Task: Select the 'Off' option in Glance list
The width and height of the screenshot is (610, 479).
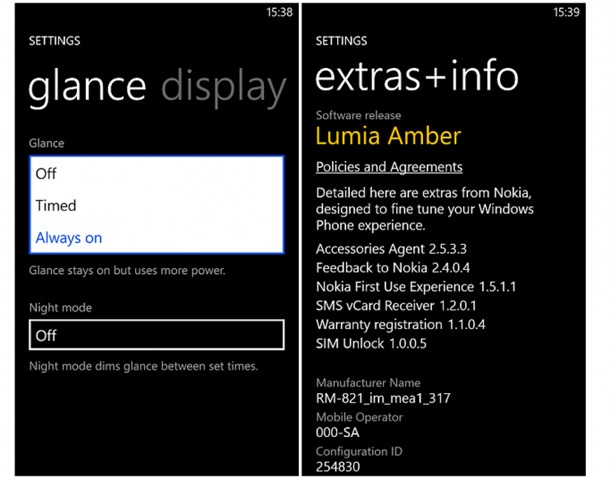Action: click(156, 174)
